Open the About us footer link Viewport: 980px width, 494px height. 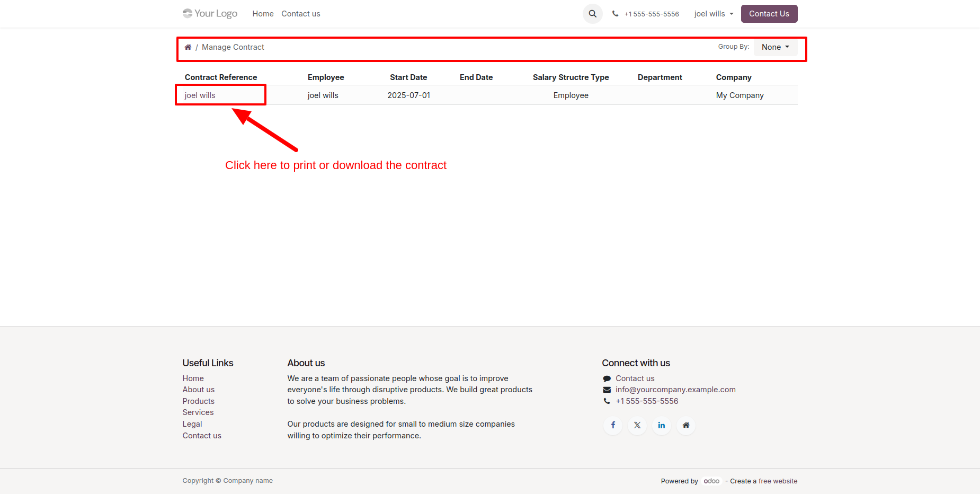[x=199, y=390]
